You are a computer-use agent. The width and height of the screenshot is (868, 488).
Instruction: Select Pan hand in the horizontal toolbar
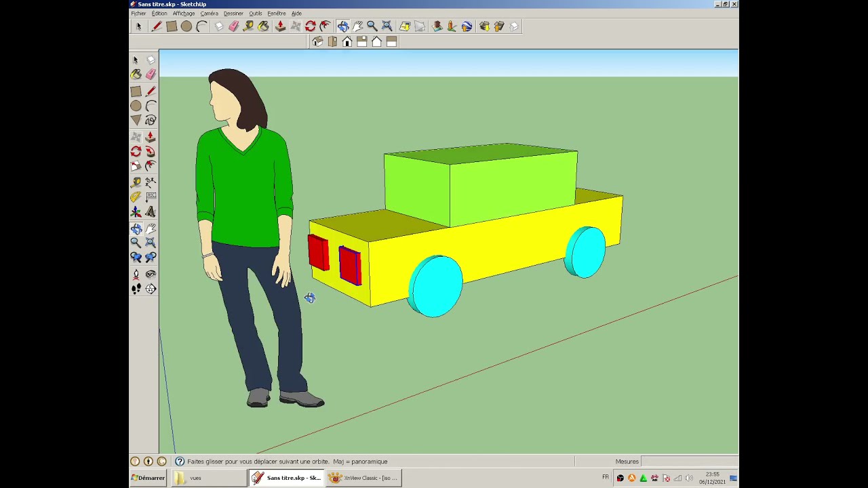[358, 26]
